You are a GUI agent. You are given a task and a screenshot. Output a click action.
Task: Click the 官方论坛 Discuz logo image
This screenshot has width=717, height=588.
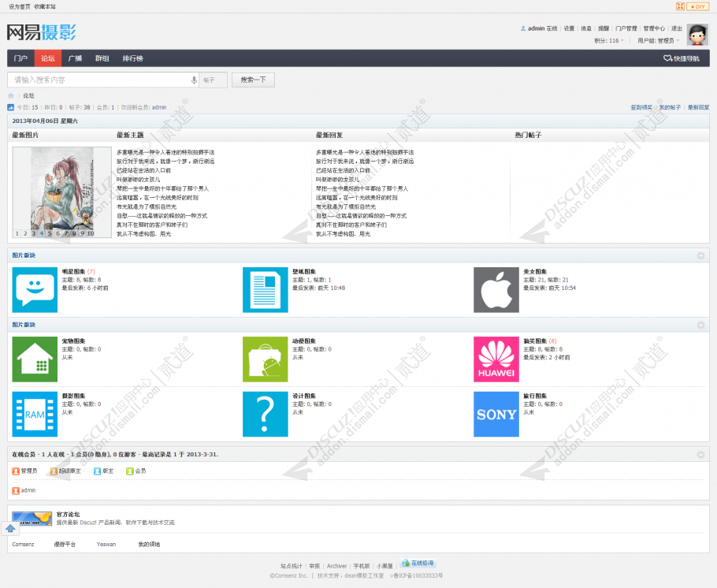(x=32, y=519)
